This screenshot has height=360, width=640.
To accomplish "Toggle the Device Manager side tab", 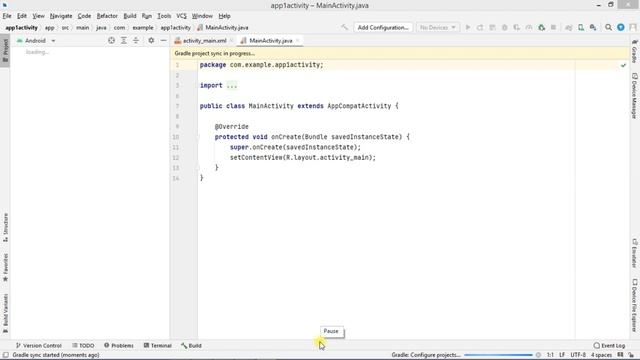I will (634, 96).
